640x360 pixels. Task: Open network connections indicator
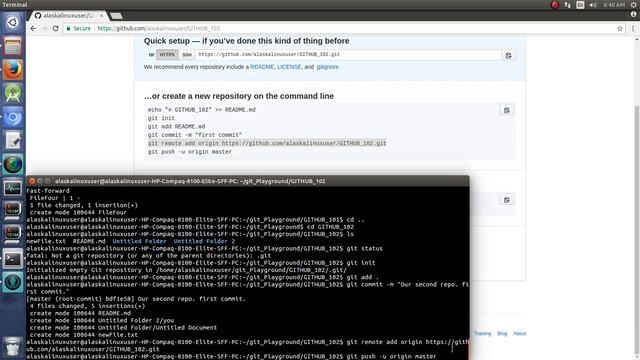pos(567,5)
